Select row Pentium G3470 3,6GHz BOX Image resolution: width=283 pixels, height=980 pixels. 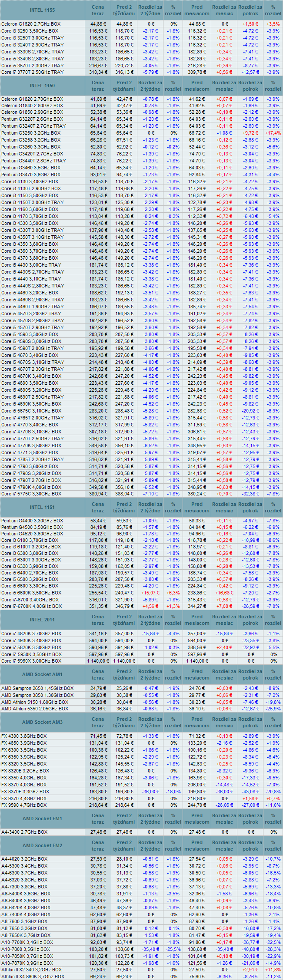tap(141, 175)
